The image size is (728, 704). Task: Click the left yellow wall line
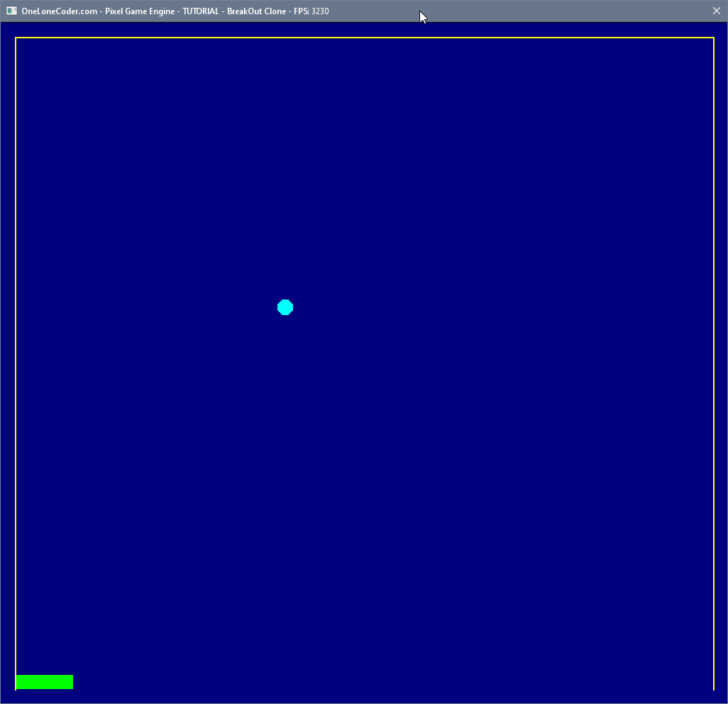tap(16, 355)
